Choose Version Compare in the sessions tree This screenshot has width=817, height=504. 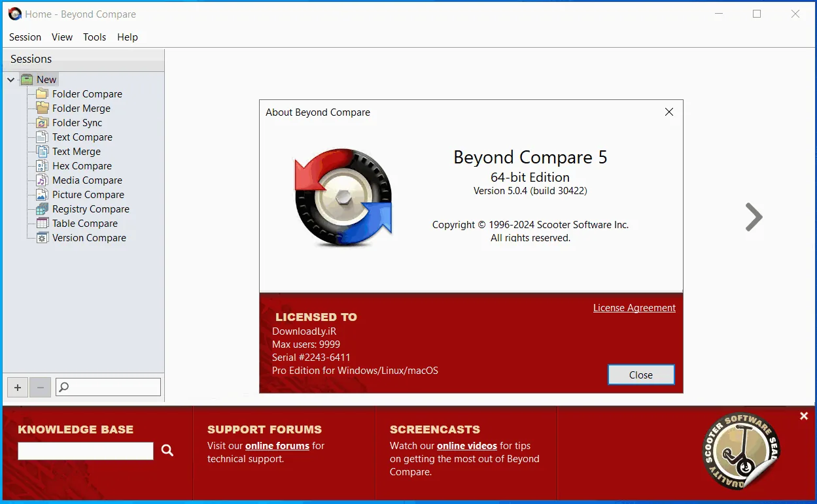[89, 238]
